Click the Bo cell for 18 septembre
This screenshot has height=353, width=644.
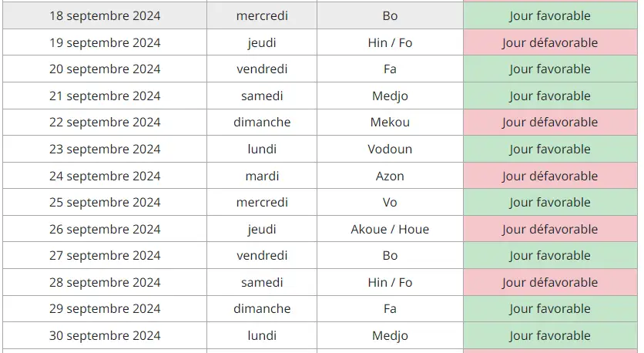click(x=390, y=15)
